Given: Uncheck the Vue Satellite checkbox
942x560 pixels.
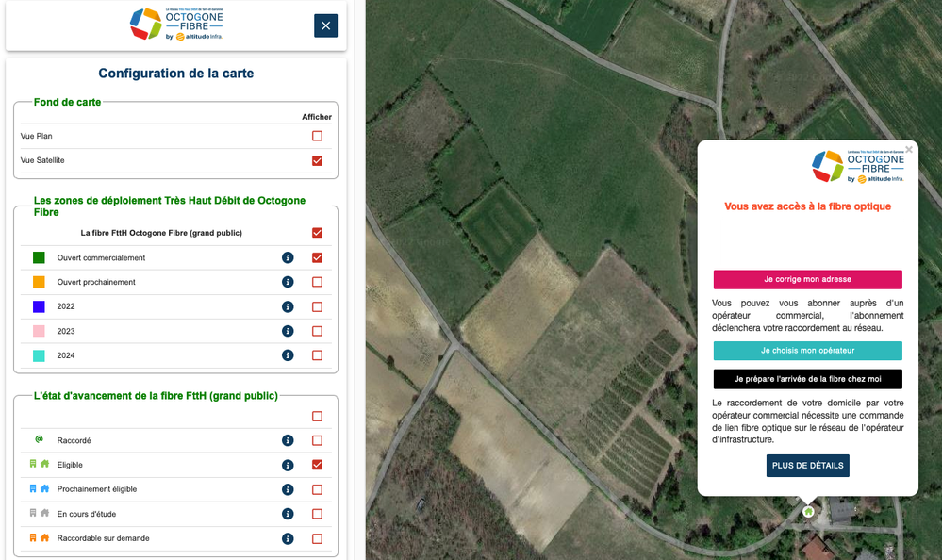Looking at the screenshot, I should pyautogui.click(x=317, y=160).
